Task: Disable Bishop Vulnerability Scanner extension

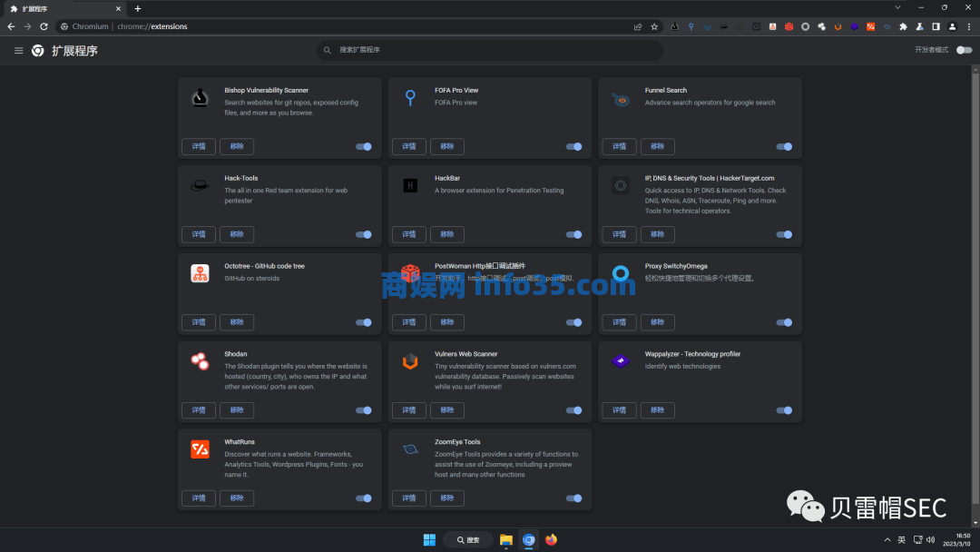Action: click(364, 147)
